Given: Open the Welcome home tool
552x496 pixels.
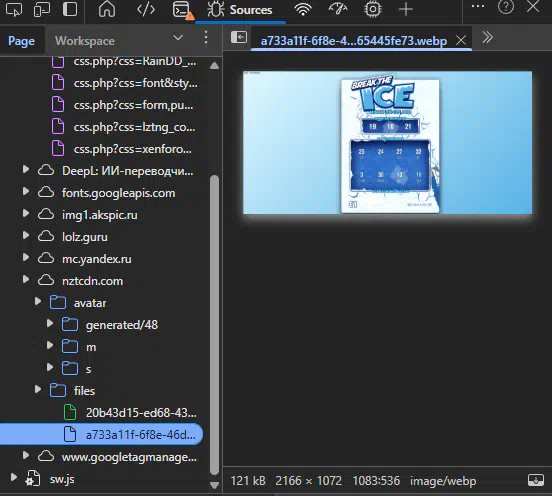Looking at the screenshot, I should pyautogui.click(x=107, y=9).
